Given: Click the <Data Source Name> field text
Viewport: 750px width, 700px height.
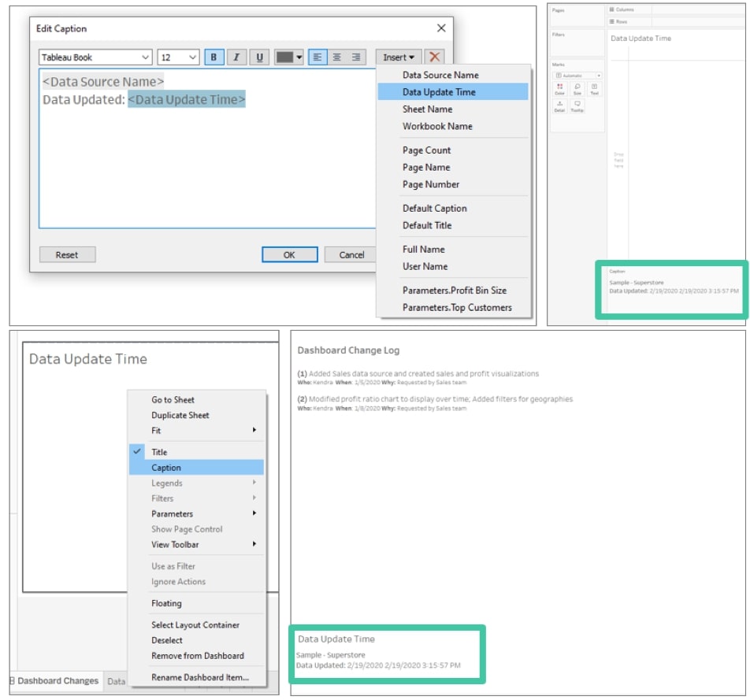Looking at the screenshot, I should pyautogui.click(x=103, y=82).
